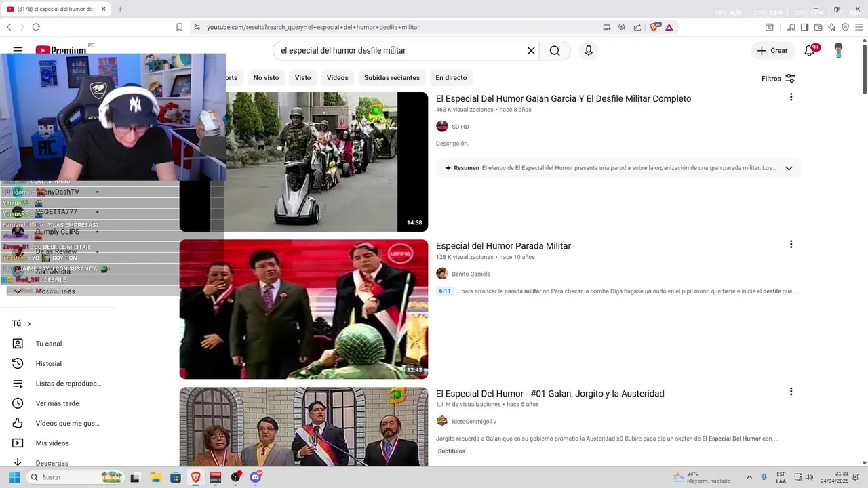Open Vídeos que me gustan in the sidebar
This screenshot has width=868, height=488.
click(x=56, y=424)
